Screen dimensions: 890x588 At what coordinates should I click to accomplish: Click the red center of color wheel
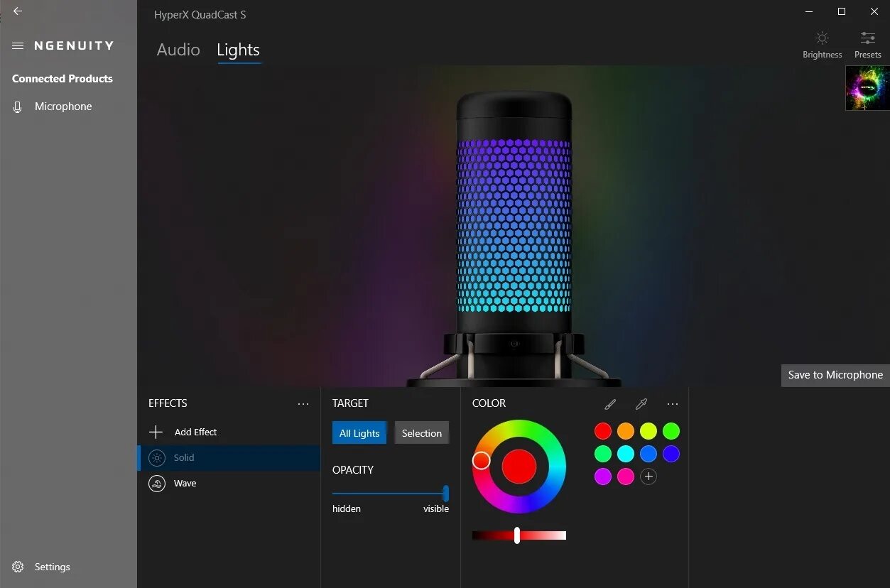pyautogui.click(x=519, y=467)
